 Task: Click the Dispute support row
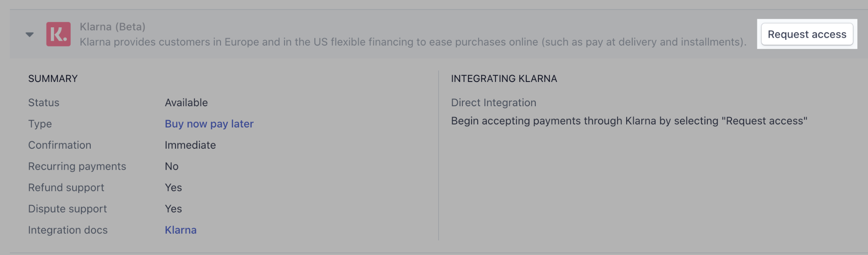tap(67, 209)
